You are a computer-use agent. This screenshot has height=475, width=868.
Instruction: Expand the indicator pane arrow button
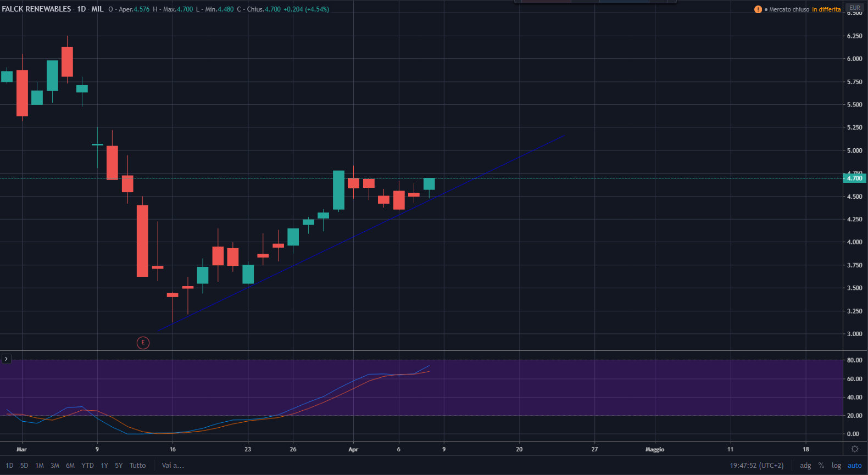coord(6,359)
